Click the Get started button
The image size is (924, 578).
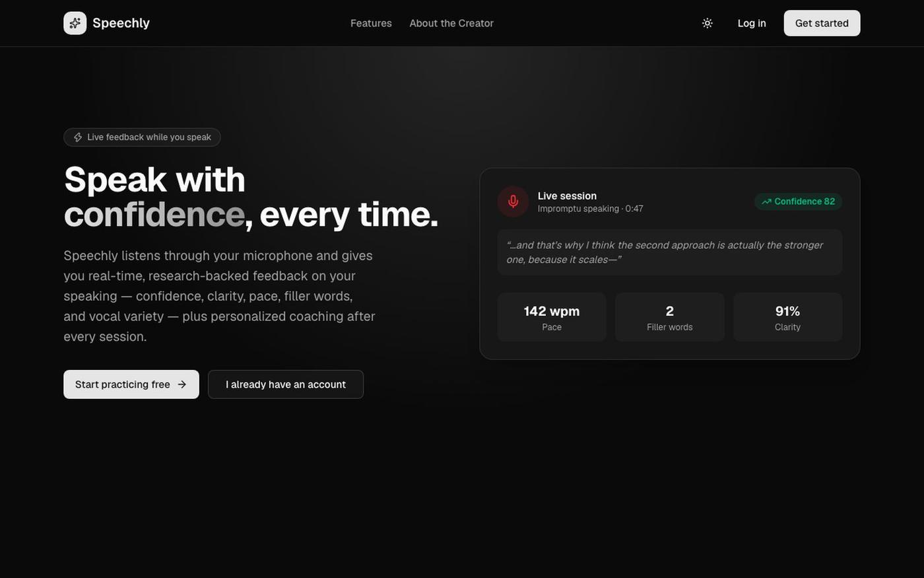(822, 23)
